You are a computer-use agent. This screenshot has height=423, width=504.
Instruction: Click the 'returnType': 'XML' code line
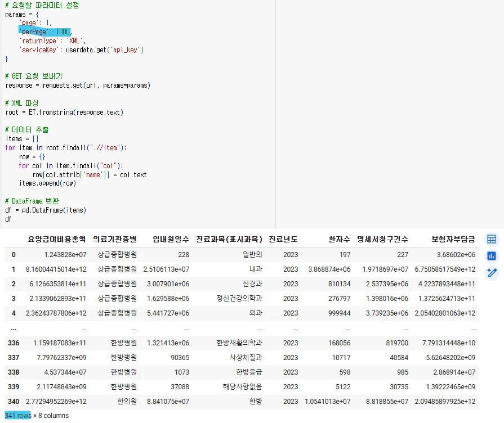(52, 41)
